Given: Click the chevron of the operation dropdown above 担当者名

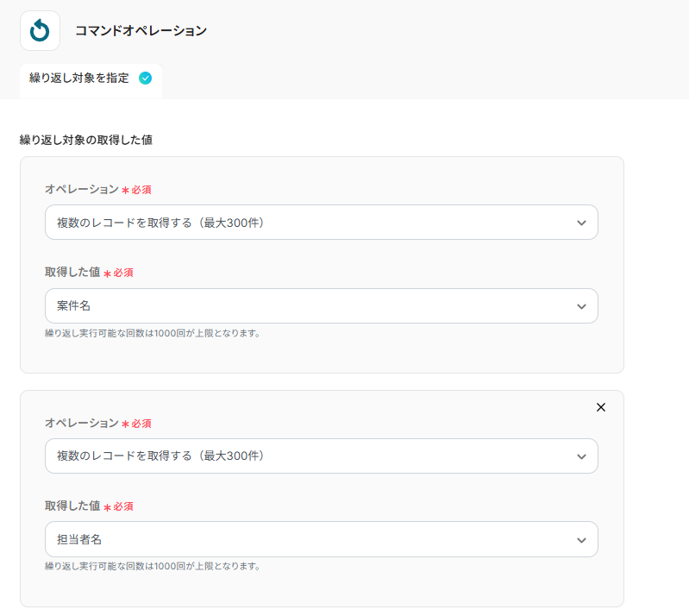Looking at the screenshot, I should (581, 456).
